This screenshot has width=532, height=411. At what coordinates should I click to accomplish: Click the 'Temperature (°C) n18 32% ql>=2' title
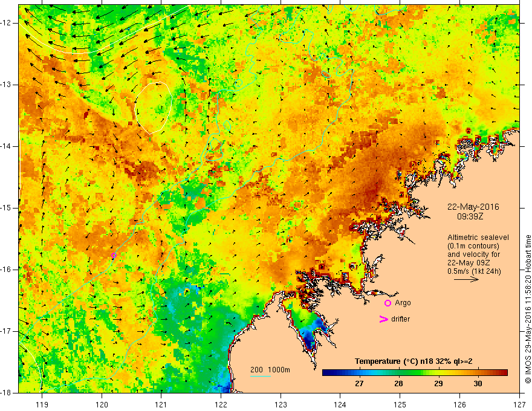(x=414, y=361)
